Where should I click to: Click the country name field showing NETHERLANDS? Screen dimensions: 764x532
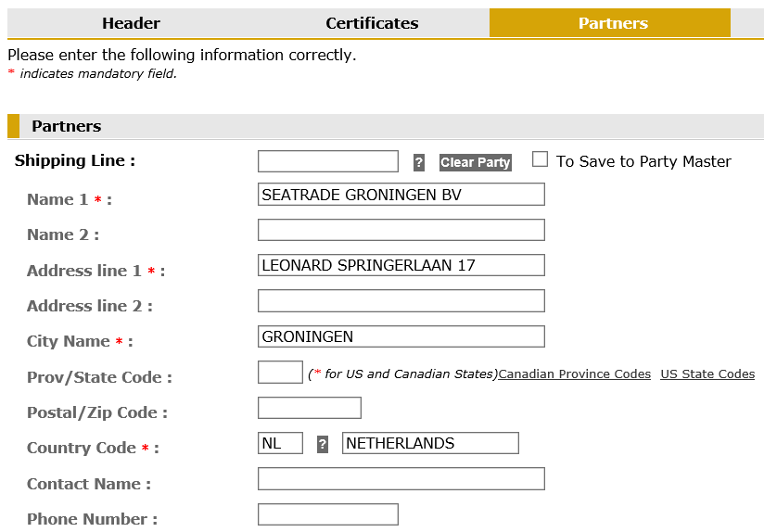pos(430,443)
